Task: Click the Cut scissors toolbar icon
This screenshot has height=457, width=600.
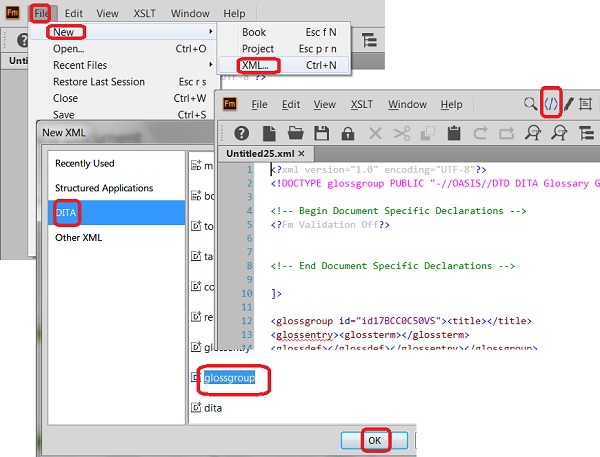Action: coord(402,133)
